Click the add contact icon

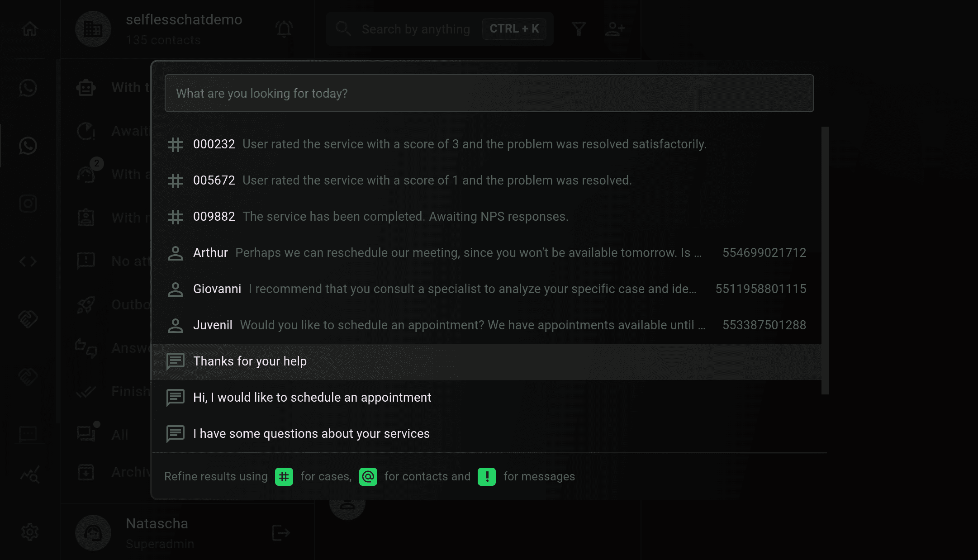pyautogui.click(x=615, y=29)
